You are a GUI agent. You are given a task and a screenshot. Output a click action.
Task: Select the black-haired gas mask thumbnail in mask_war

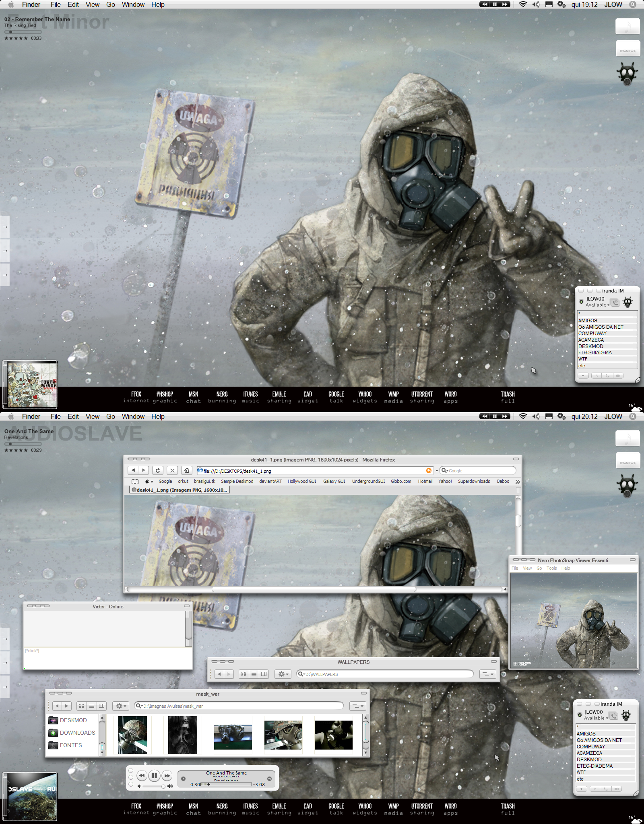point(182,735)
